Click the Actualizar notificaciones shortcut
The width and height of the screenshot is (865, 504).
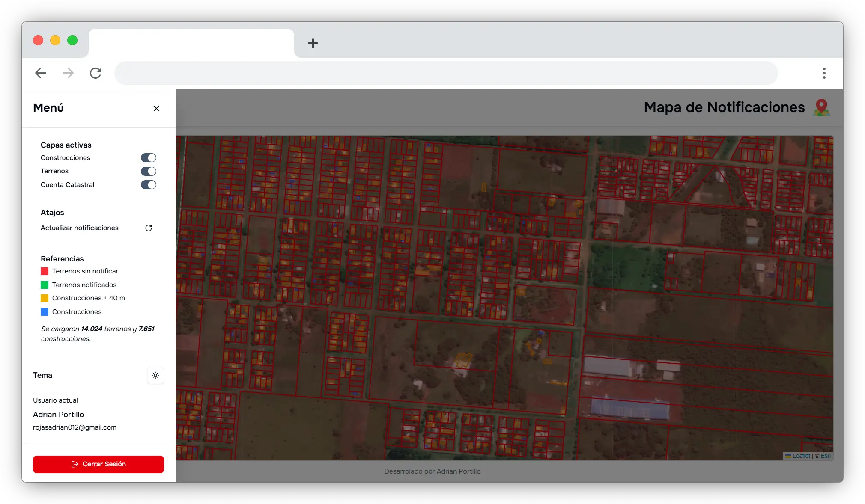click(80, 228)
